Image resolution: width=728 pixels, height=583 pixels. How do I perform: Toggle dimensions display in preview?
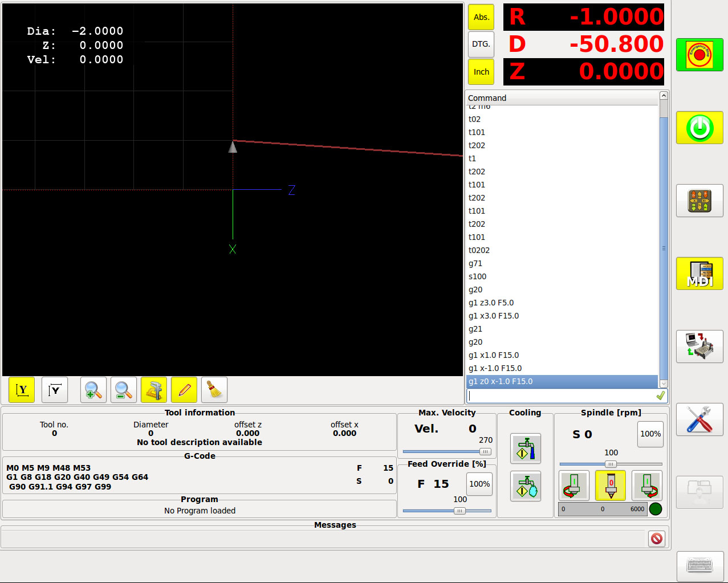(x=154, y=390)
